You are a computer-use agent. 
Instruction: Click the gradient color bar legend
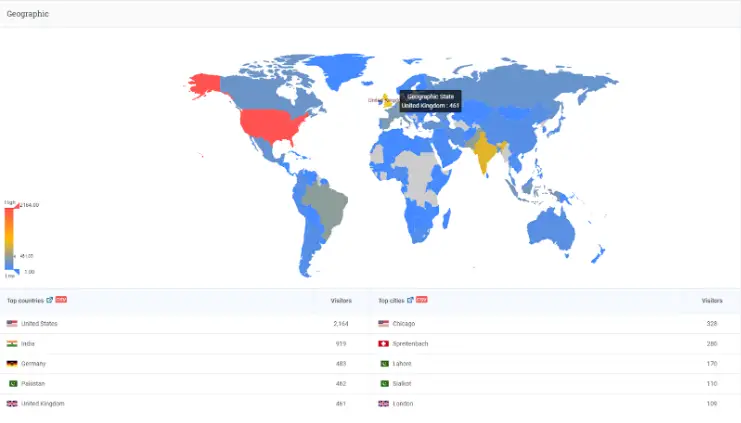pyautogui.click(x=9, y=239)
